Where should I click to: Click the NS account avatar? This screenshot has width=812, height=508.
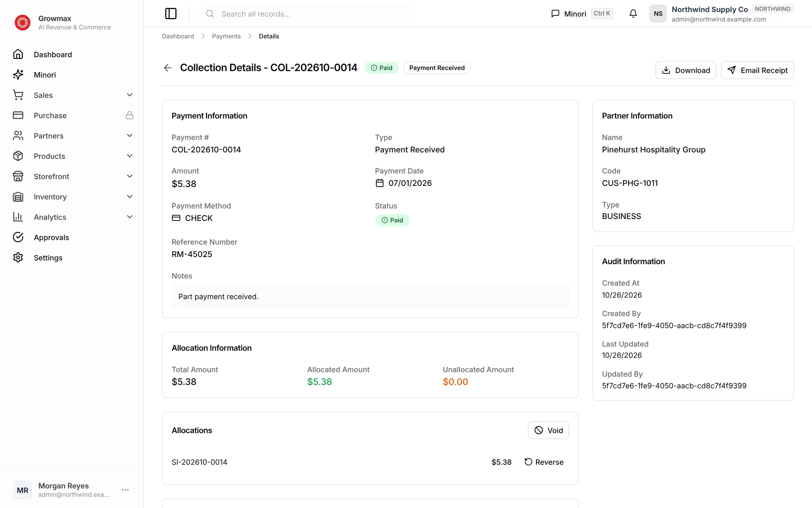(658, 14)
